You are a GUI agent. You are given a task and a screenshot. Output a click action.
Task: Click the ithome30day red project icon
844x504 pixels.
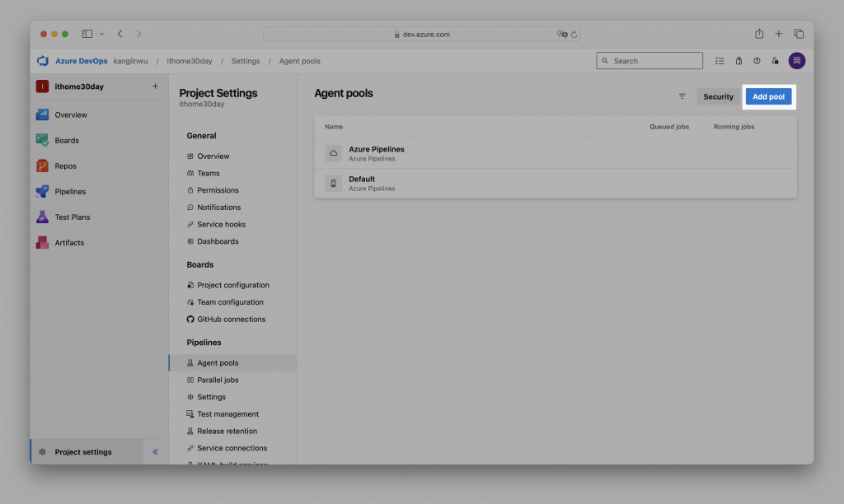click(43, 86)
